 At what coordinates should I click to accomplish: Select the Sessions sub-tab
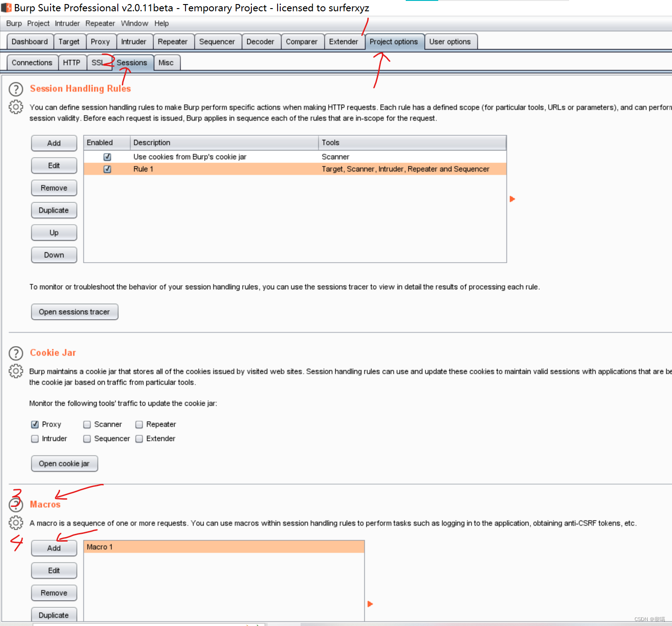tap(132, 63)
